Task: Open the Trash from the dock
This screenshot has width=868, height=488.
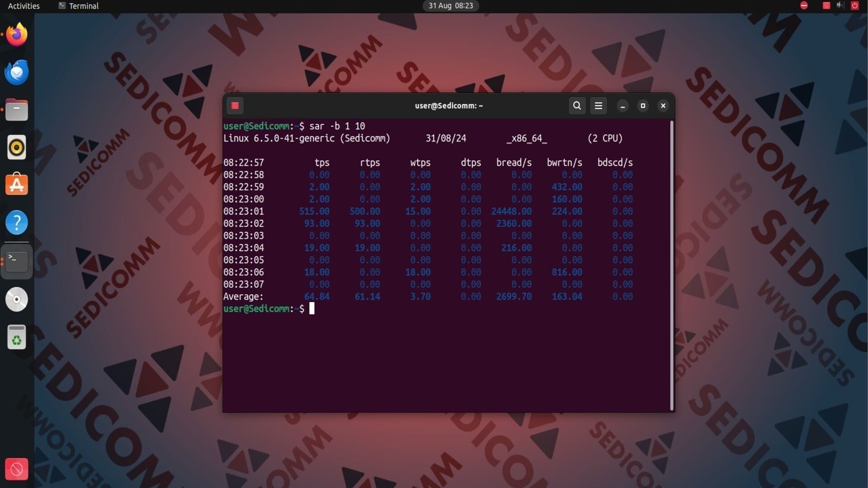Action: pos(17,337)
